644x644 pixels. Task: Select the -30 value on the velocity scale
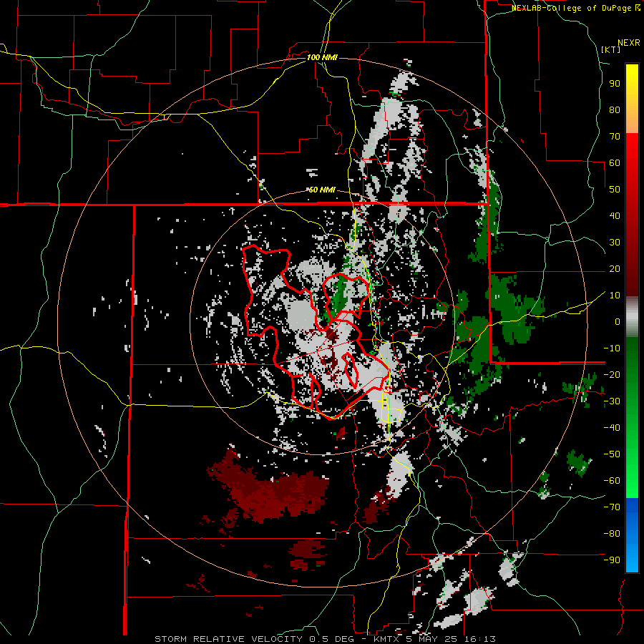click(x=612, y=401)
